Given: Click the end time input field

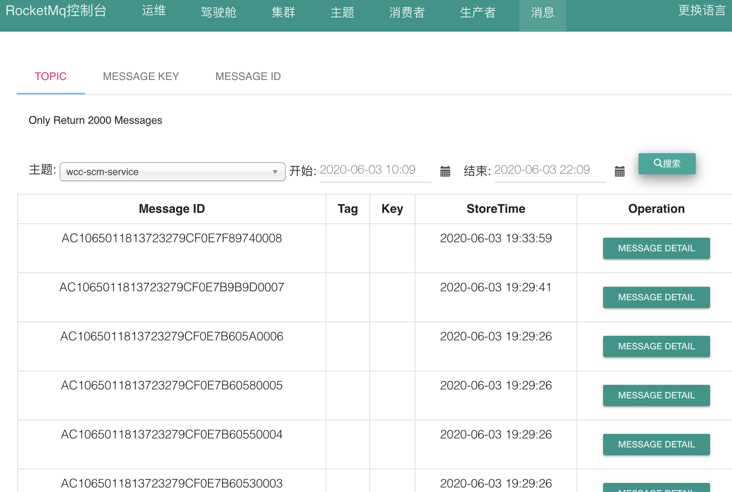Looking at the screenshot, I should click(x=549, y=170).
